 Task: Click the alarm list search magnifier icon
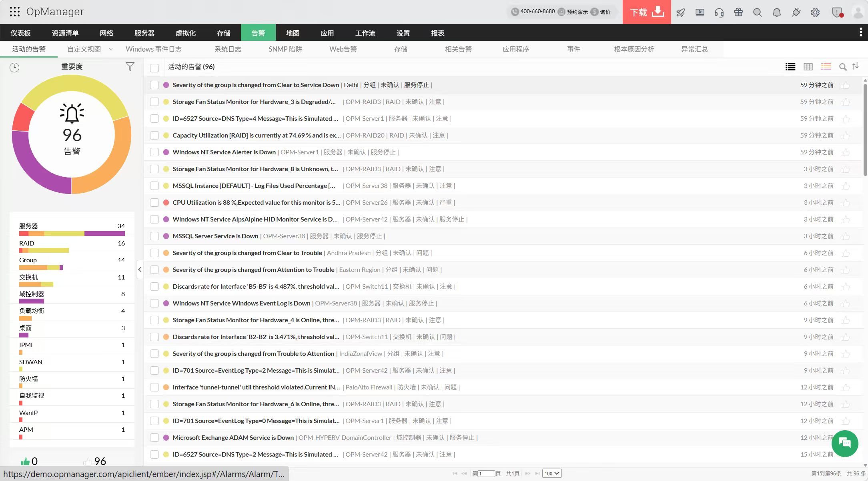pos(843,67)
